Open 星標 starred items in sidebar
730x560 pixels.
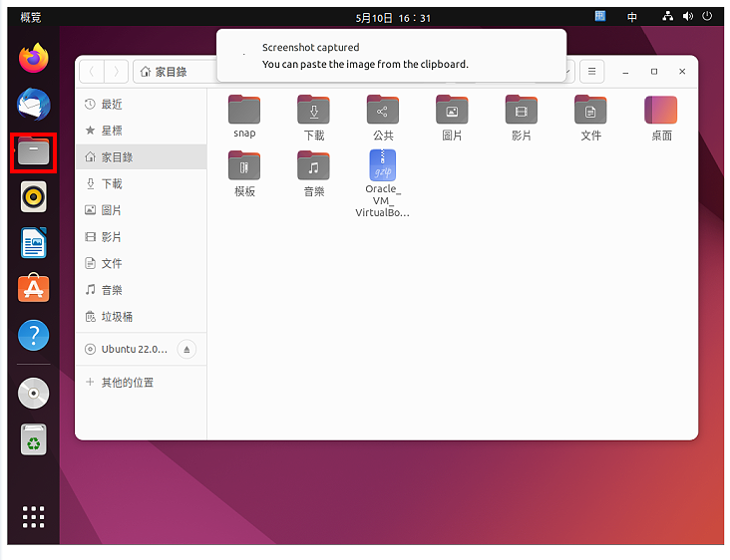click(x=141, y=131)
